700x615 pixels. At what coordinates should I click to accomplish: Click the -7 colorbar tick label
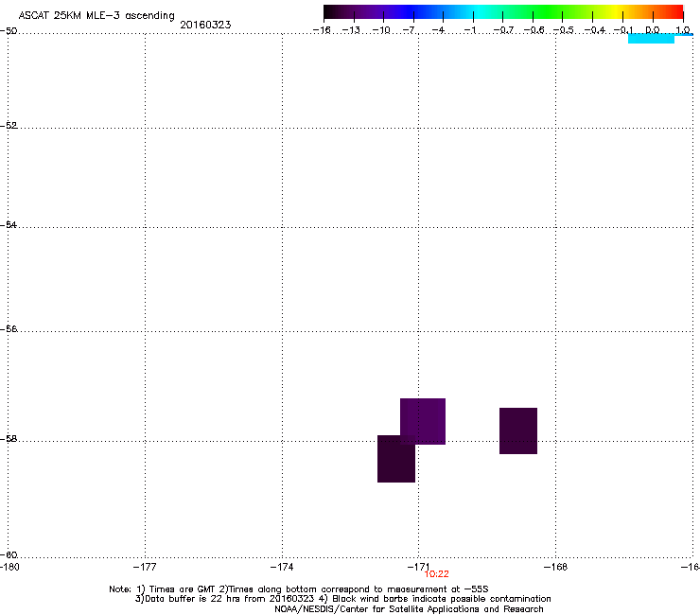(409, 30)
